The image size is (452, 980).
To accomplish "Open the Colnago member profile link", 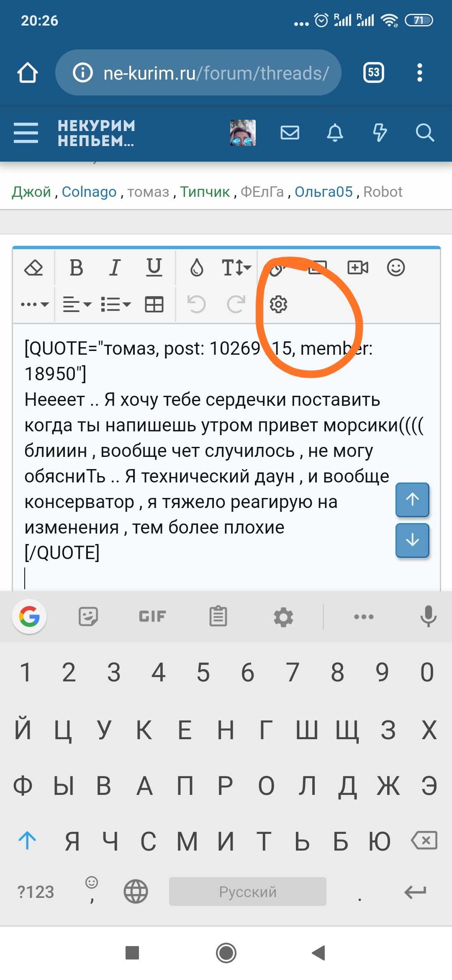I will click(89, 192).
